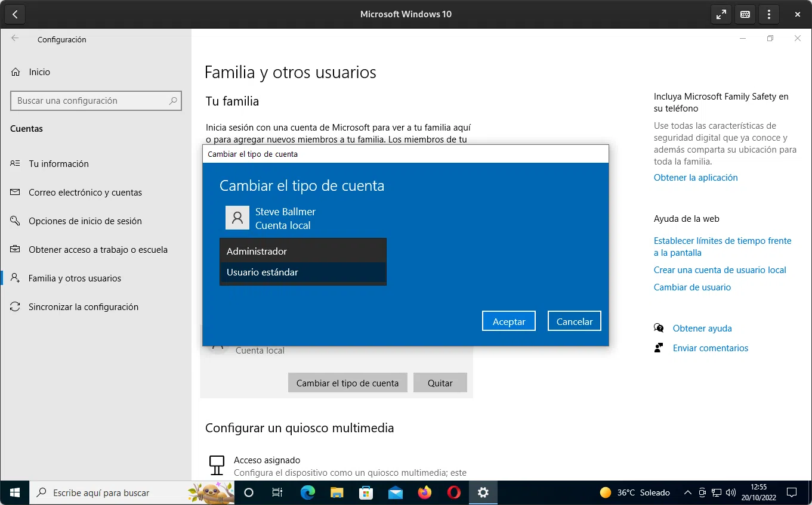Show hidden system tray icons
The image size is (812, 505).
(x=687, y=492)
